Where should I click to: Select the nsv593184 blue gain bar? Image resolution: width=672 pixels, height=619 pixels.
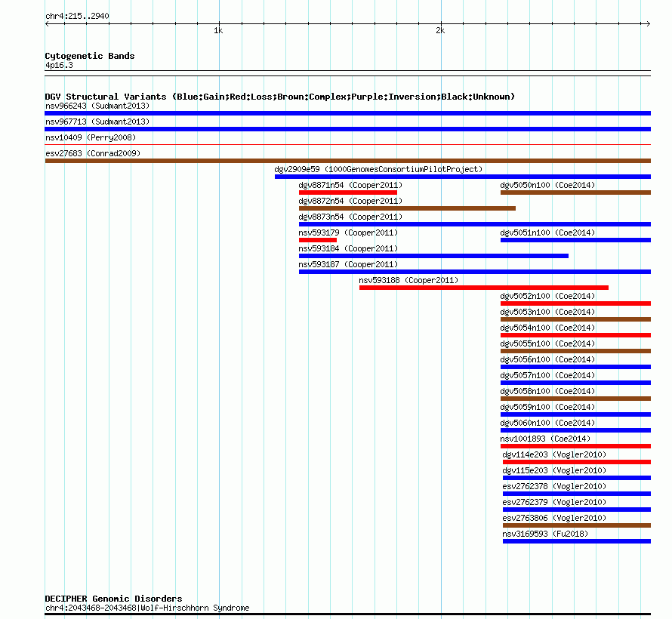[433, 256]
